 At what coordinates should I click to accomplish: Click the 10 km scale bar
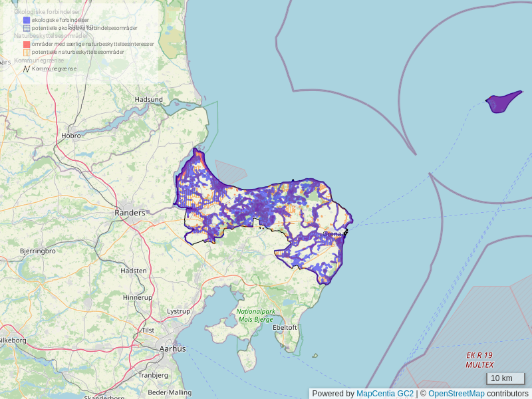(x=505, y=378)
